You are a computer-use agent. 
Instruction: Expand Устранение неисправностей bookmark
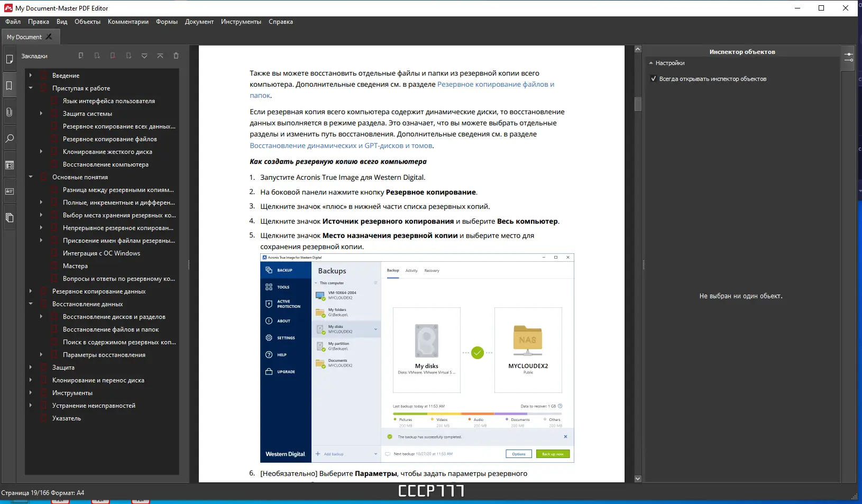31,406
